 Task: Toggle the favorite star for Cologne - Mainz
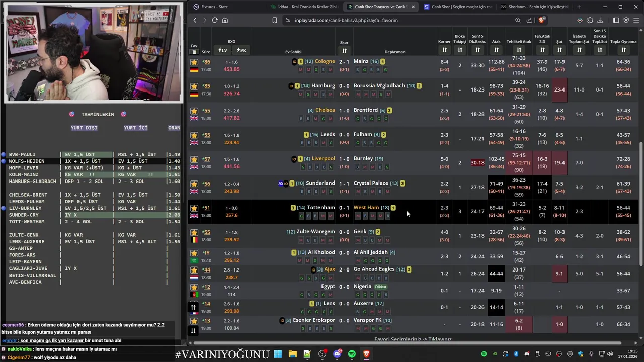tap(194, 62)
